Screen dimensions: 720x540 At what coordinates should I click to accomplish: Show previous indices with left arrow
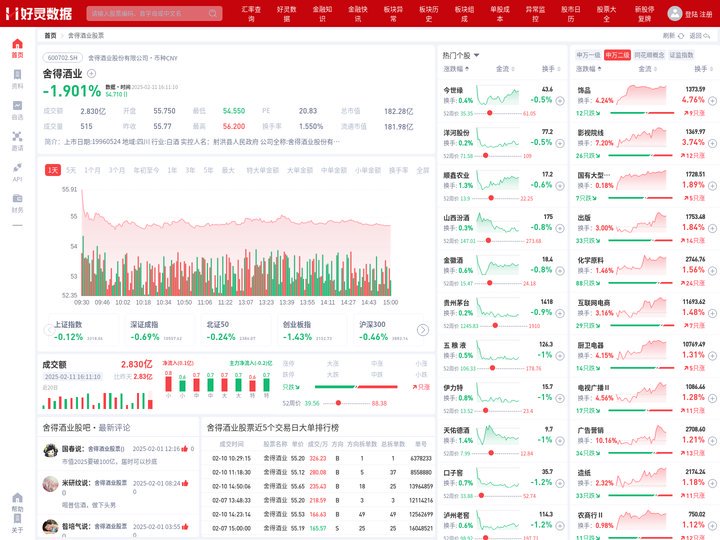click(x=49, y=330)
